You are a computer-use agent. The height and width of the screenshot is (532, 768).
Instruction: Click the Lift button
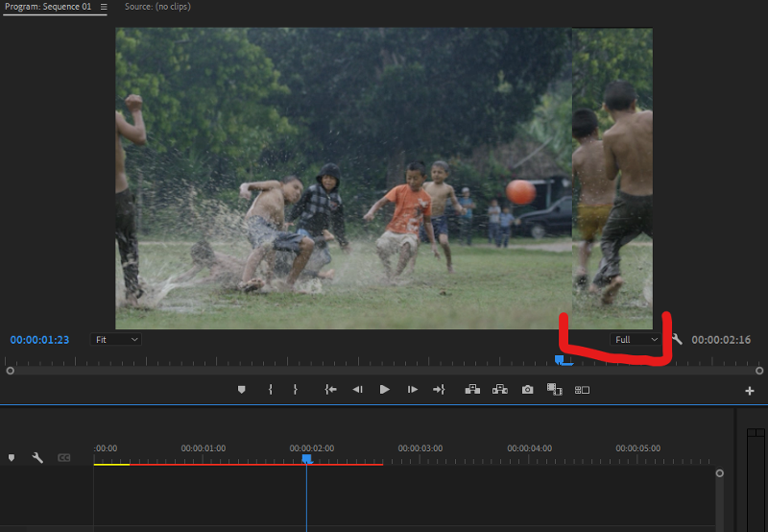coord(472,390)
